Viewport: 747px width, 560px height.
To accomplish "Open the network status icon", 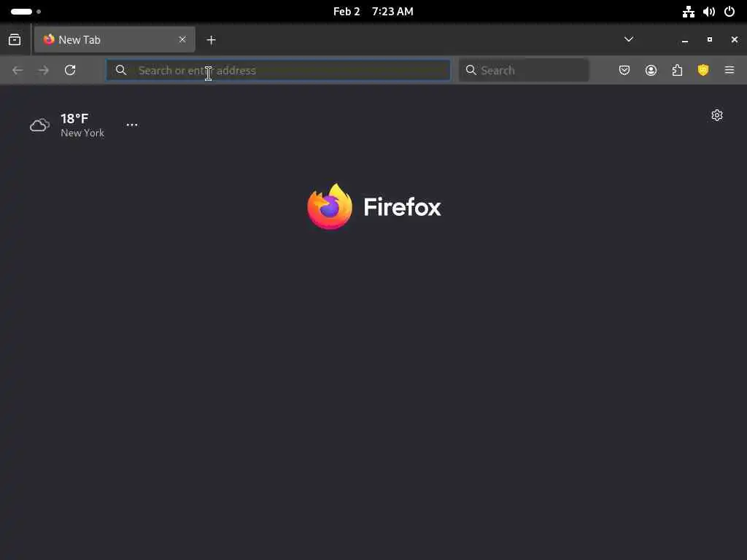I will (x=689, y=12).
